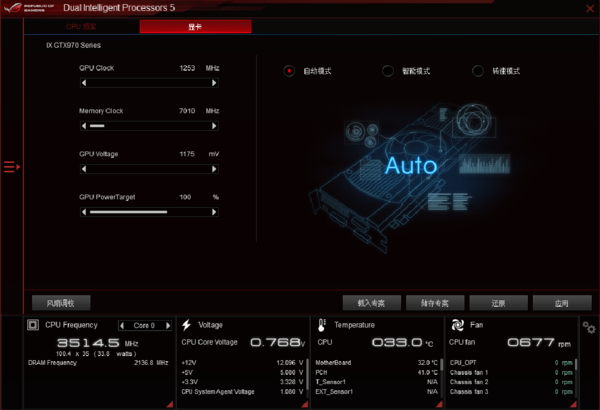This screenshot has height=410, width=600.
Task: Click the Auto graphics card illustration
Action: [408, 178]
